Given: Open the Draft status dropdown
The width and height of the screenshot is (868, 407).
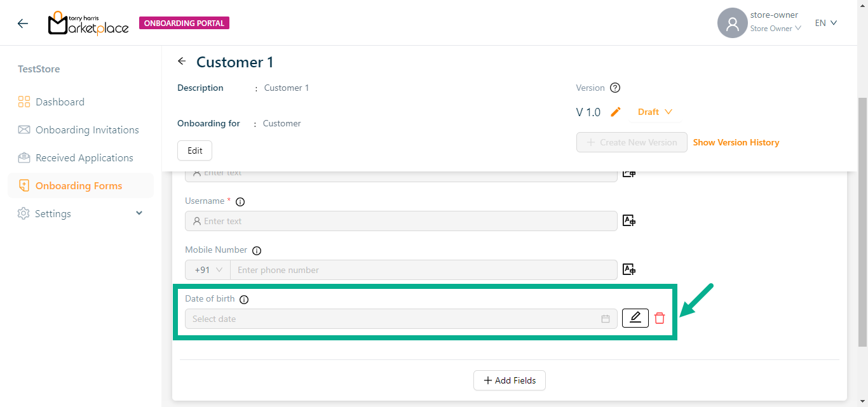Looking at the screenshot, I should coord(655,112).
